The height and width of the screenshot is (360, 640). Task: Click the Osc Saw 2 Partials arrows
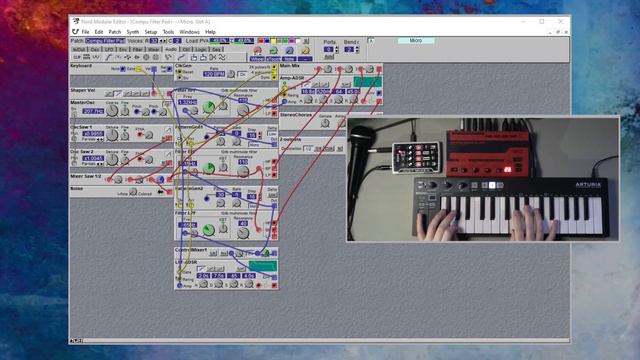[99, 164]
